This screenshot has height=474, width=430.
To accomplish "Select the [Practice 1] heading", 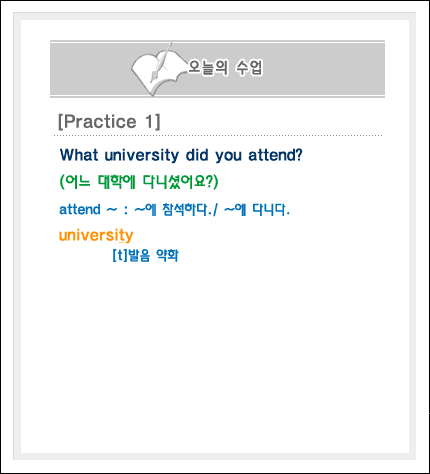I will pos(109,121).
